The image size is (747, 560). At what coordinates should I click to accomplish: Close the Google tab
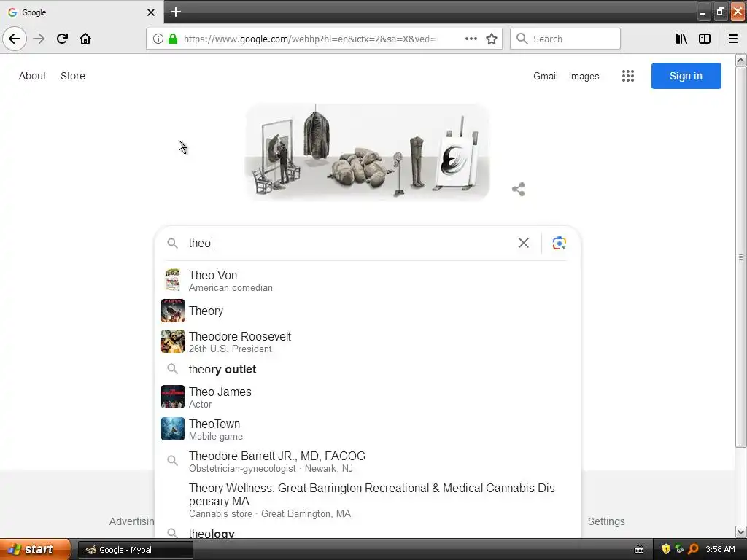[150, 12]
